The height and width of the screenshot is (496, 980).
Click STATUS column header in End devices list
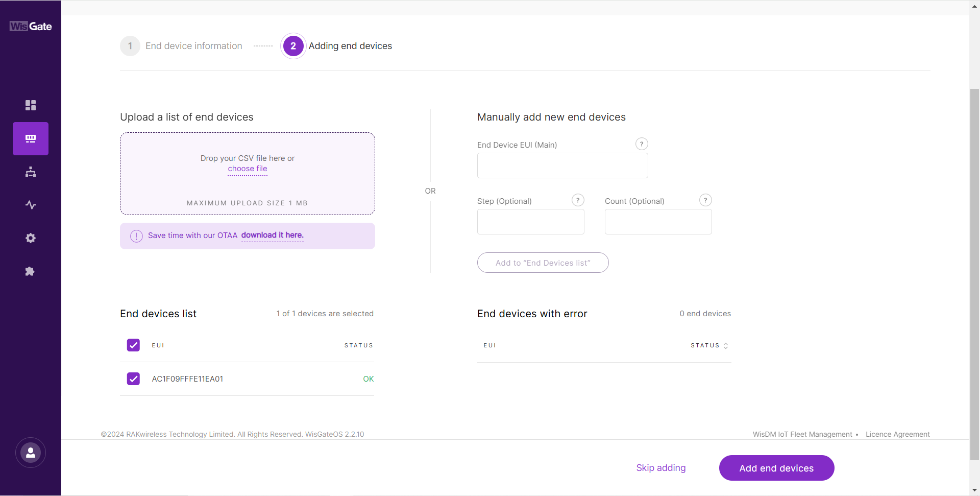(x=359, y=345)
